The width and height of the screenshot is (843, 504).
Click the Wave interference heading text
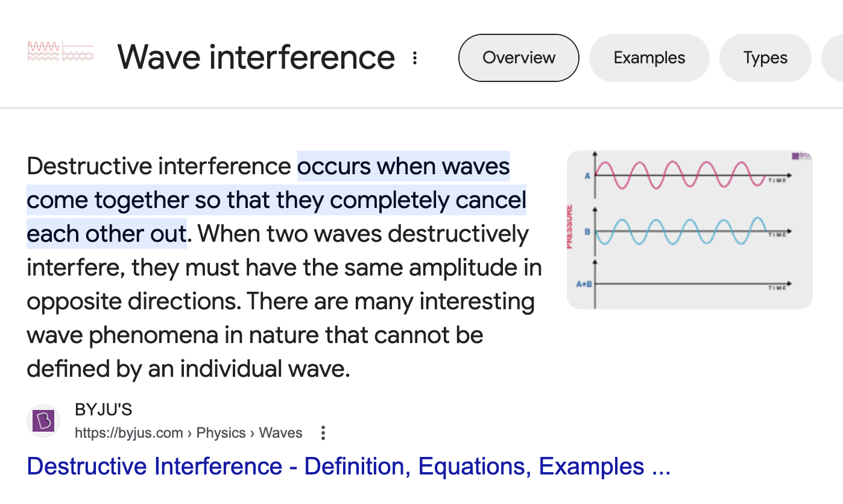pos(256,58)
